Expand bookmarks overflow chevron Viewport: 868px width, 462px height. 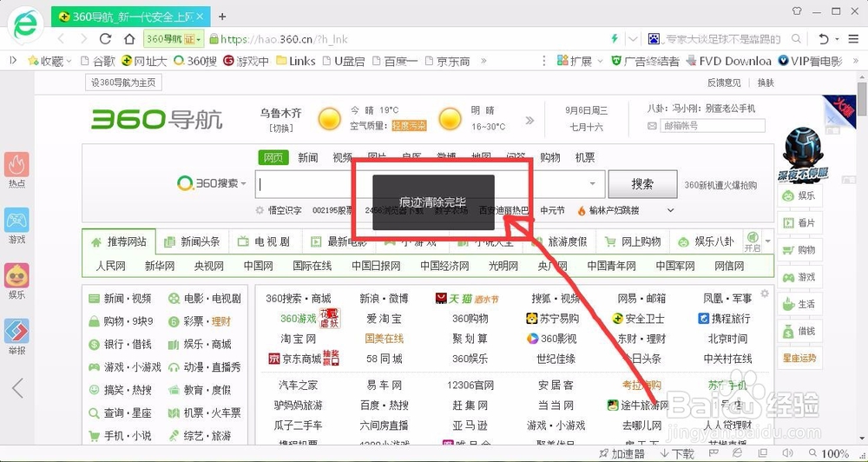[483, 61]
